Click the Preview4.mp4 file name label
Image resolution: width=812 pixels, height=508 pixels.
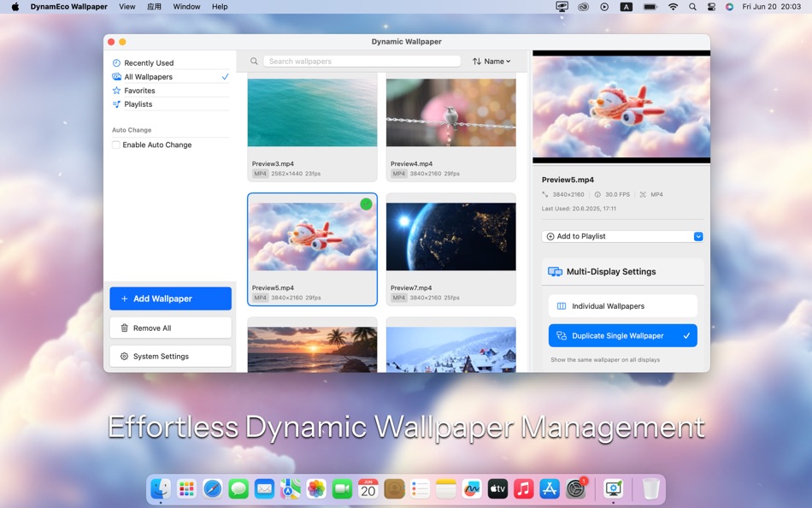pos(411,164)
